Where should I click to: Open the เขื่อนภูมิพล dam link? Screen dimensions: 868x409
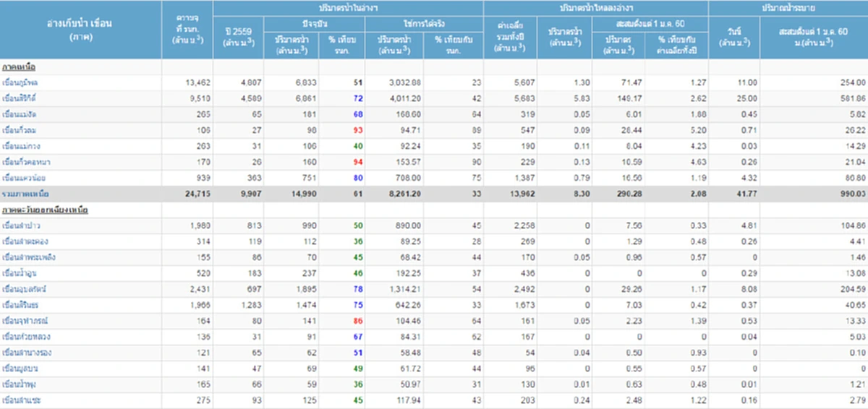pos(20,82)
